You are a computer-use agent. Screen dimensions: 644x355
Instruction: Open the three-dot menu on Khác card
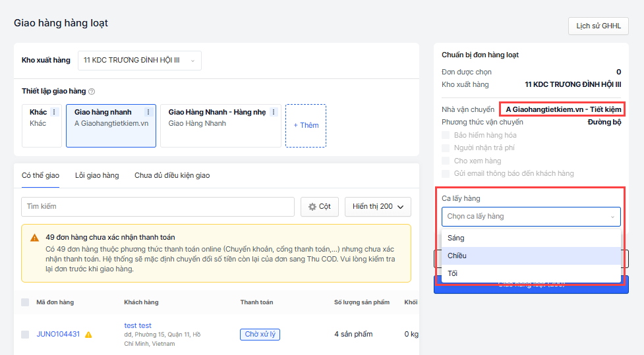[x=54, y=112]
